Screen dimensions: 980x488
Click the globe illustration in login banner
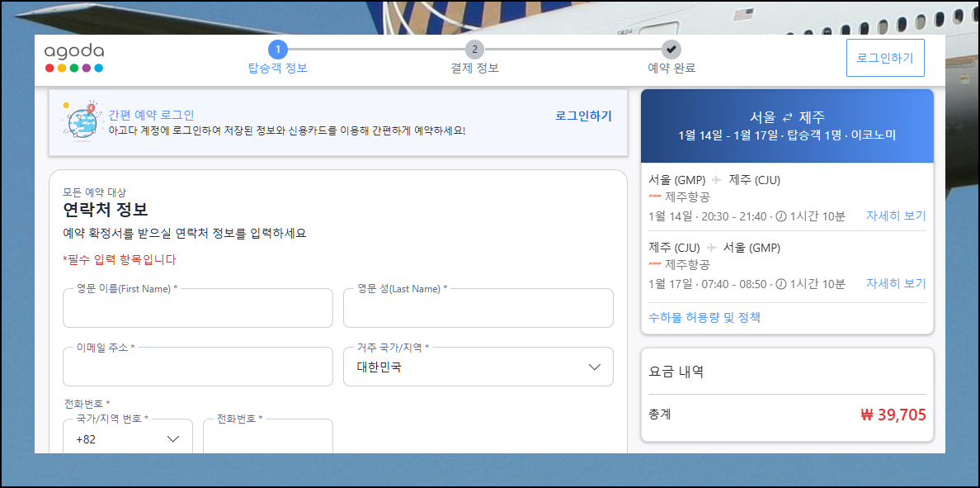[82, 120]
